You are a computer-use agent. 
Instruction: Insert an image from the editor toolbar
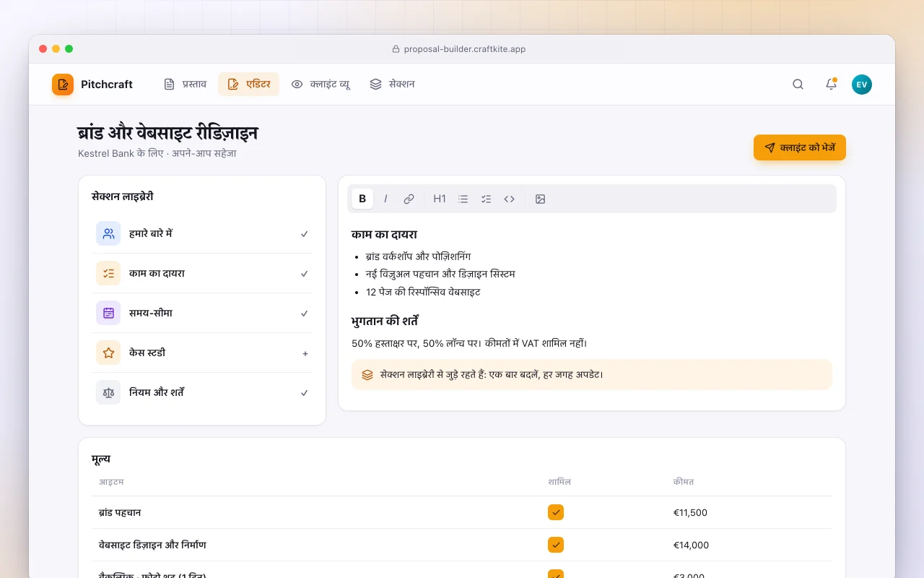(x=540, y=199)
